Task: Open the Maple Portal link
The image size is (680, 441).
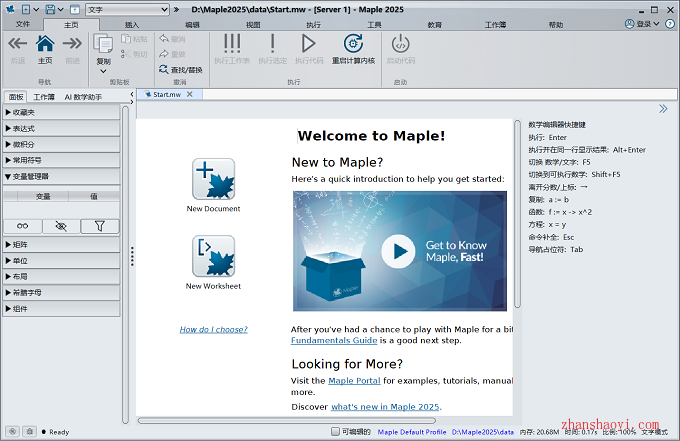Action: [x=354, y=381]
